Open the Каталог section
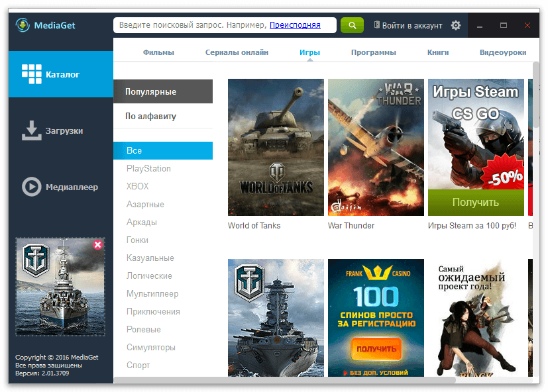Viewport: 548px width, 392px height. (61, 74)
